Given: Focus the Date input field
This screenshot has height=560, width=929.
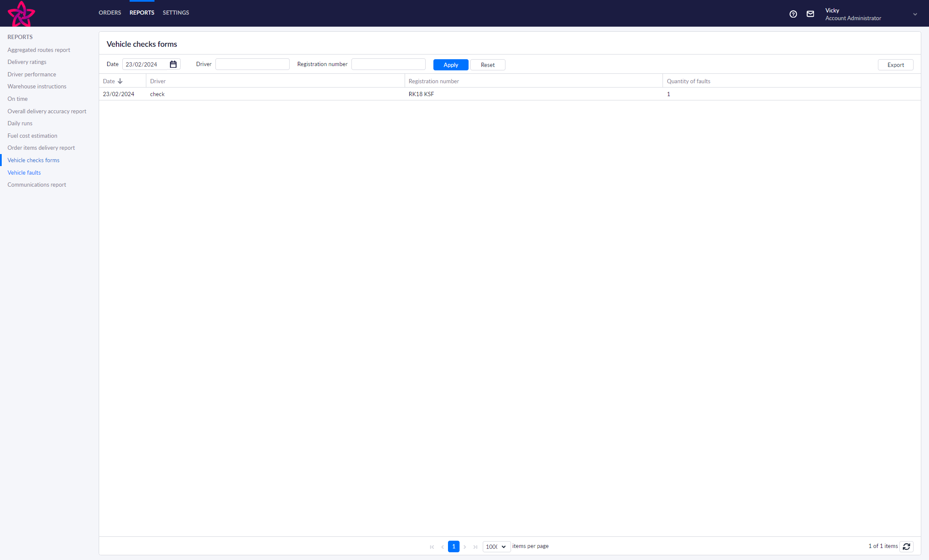Looking at the screenshot, I should pos(145,64).
